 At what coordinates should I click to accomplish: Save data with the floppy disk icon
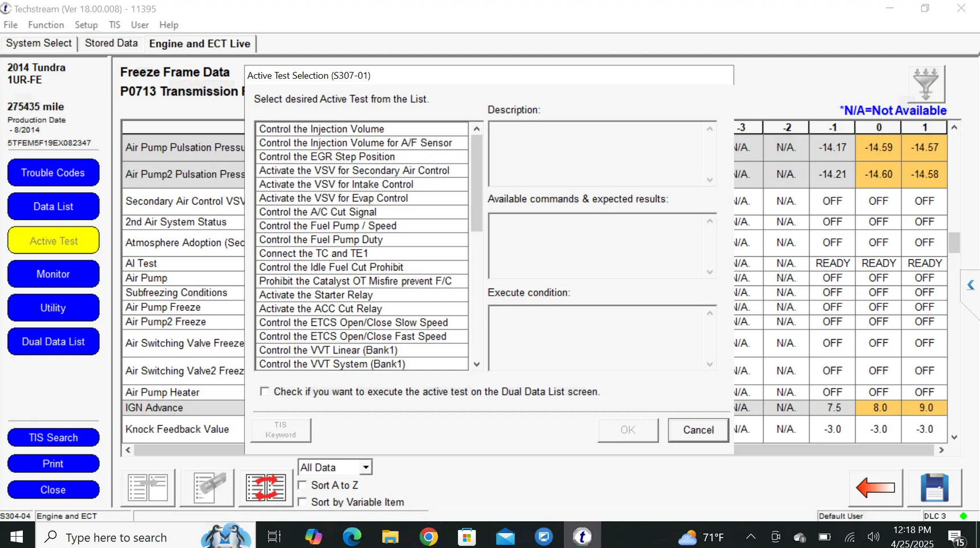click(x=934, y=488)
